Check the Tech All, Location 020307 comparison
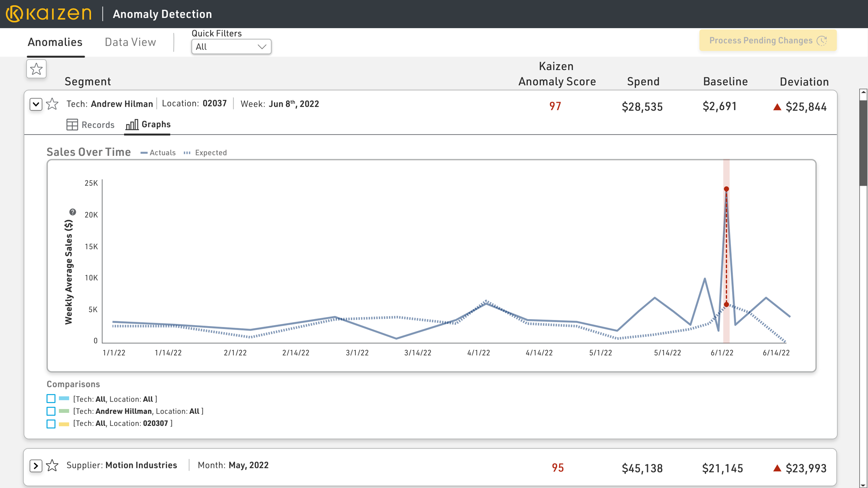This screenshot has height=488, width=868. coord(51,424)
